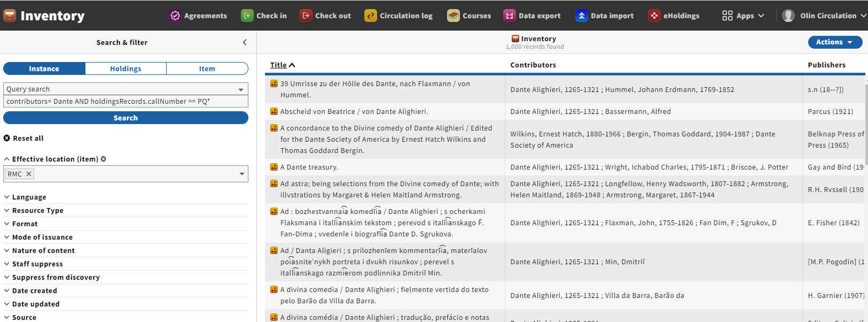The height and width of the screenshot is (322, 868).
Task: Expand the Suppress from discovery filter
Action: pyautogui.click(x=52, y=277)
